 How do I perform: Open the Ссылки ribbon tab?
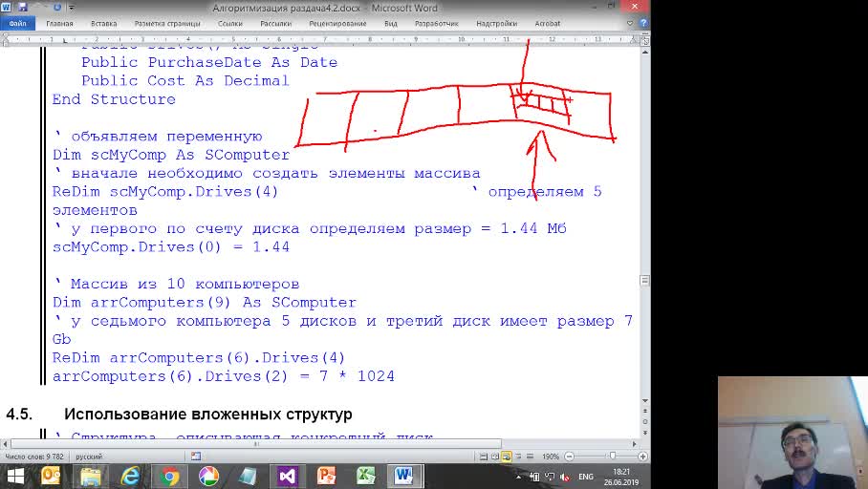tap(229, 24)
